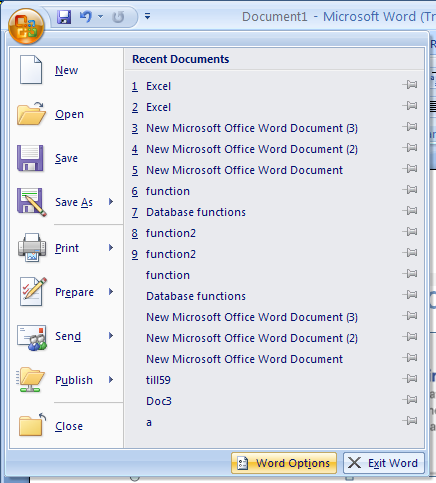Pin the till59 recent document

[x=410, y=379]
